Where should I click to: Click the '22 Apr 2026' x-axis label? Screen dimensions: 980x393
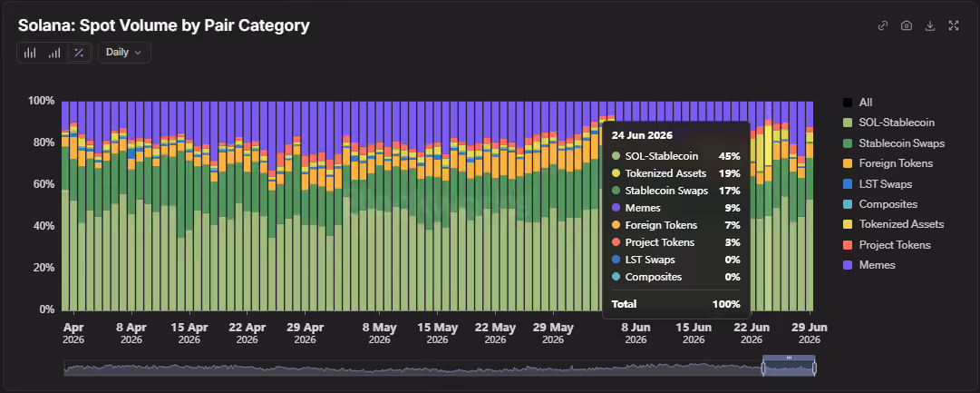pyautogui.click(x=247, y=333)
